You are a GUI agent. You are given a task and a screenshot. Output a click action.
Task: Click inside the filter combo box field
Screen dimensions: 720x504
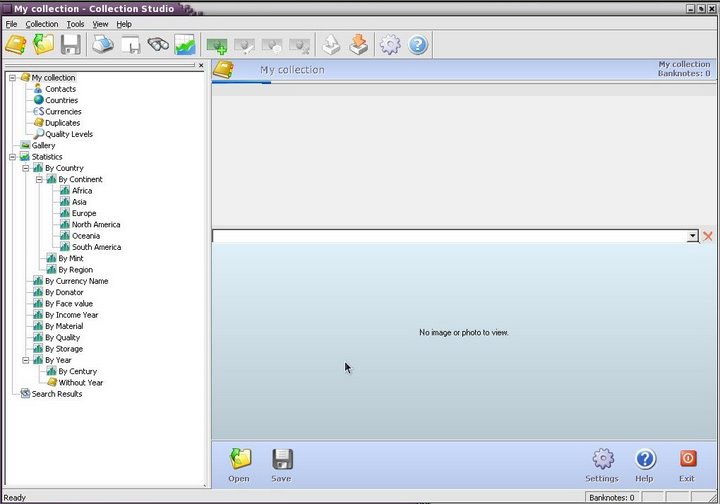pos(450,236)
